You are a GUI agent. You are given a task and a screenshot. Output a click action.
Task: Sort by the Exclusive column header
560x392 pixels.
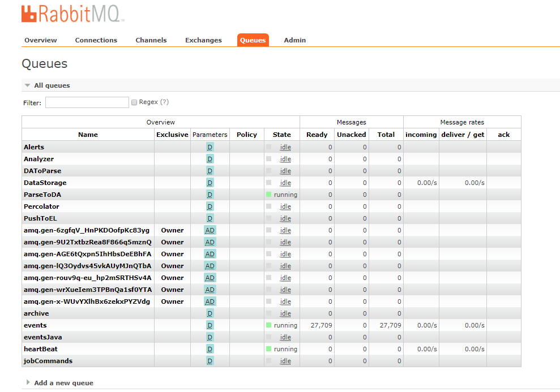point(172,135)
